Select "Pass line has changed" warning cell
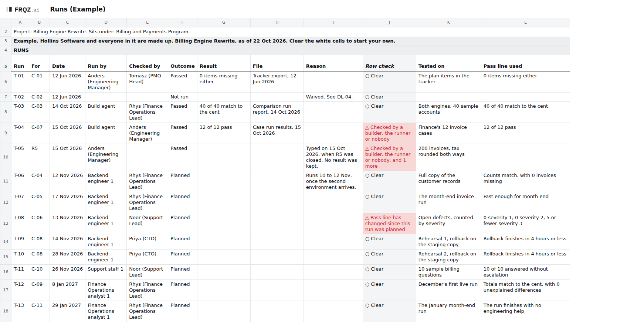644x328 pixels. tap(389, 224)
